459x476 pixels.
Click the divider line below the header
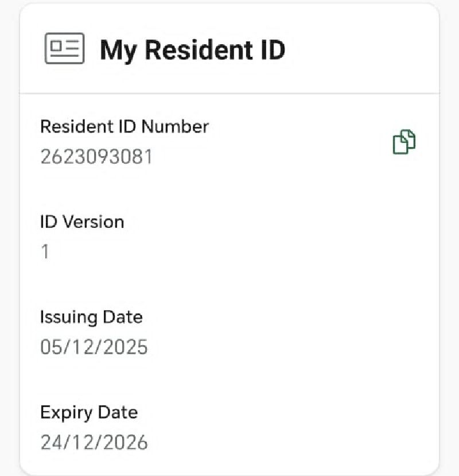(229, 93)
